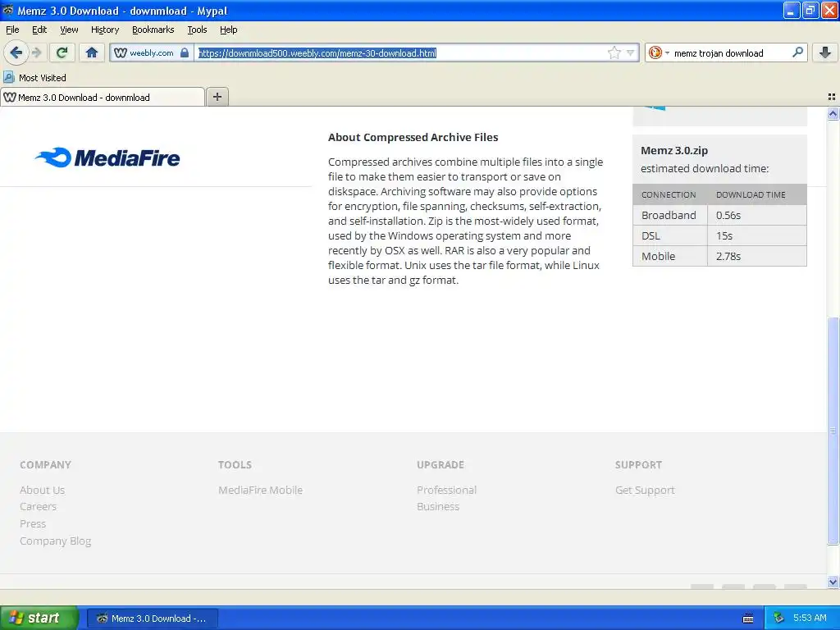The image size is (840, 630).
Task: Click the padlock security icon
Action: coord(185,52)
